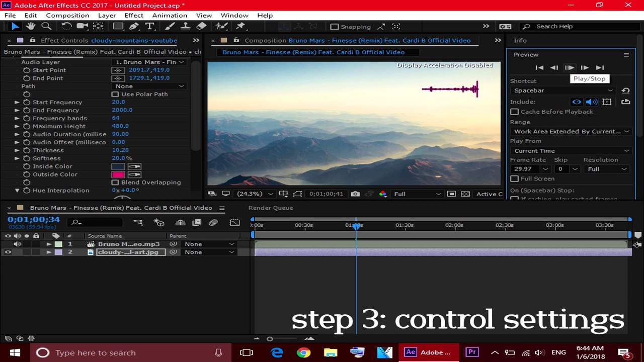Viewport: 644px width, 362px height.
Task: Collapse the Hue Interpolation property
Action: [17, 191]
